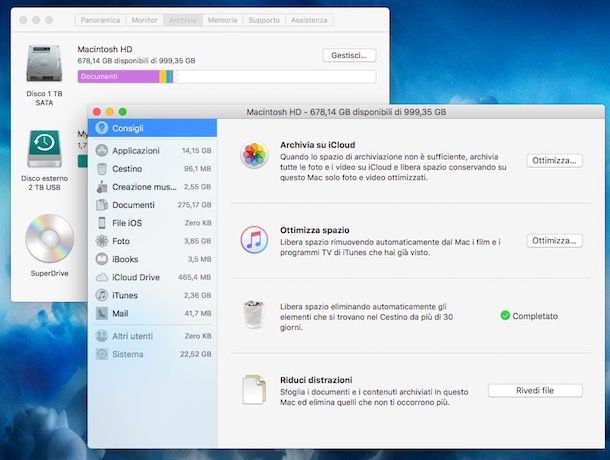The image size is (610, 460).
Task: Click the document icon beside Riduci distrazioni
Action: (254, 390)
